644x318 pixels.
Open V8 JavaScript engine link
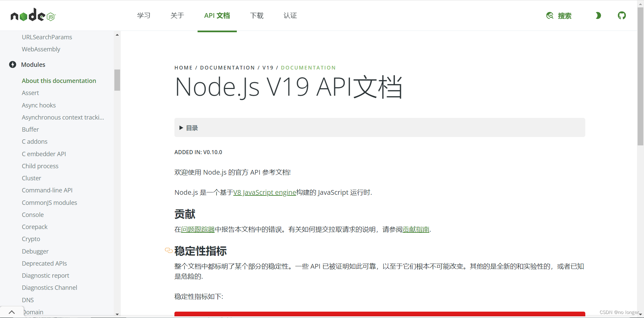point(265,192)
